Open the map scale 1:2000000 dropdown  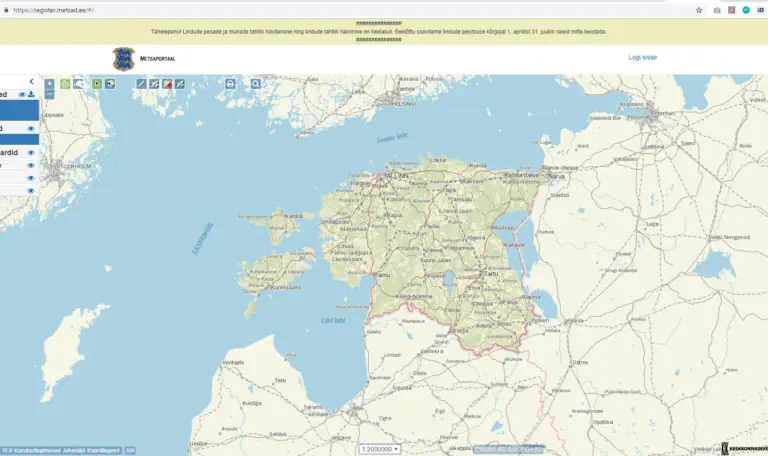click(380, 449)
